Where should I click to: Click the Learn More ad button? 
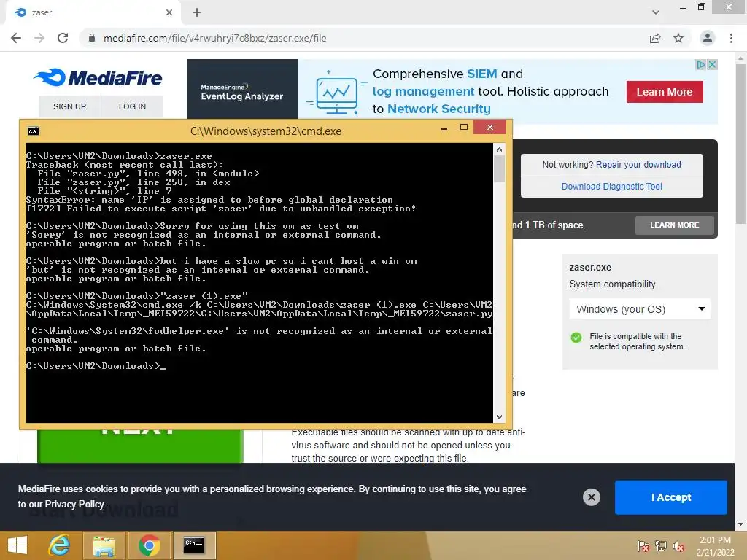point(665,91)
